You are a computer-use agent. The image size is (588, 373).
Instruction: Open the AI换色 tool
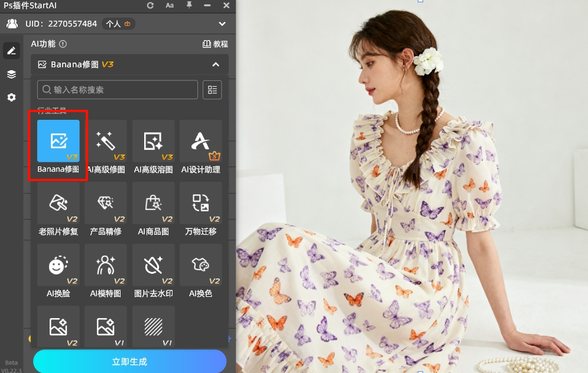(x=200, y=264)
